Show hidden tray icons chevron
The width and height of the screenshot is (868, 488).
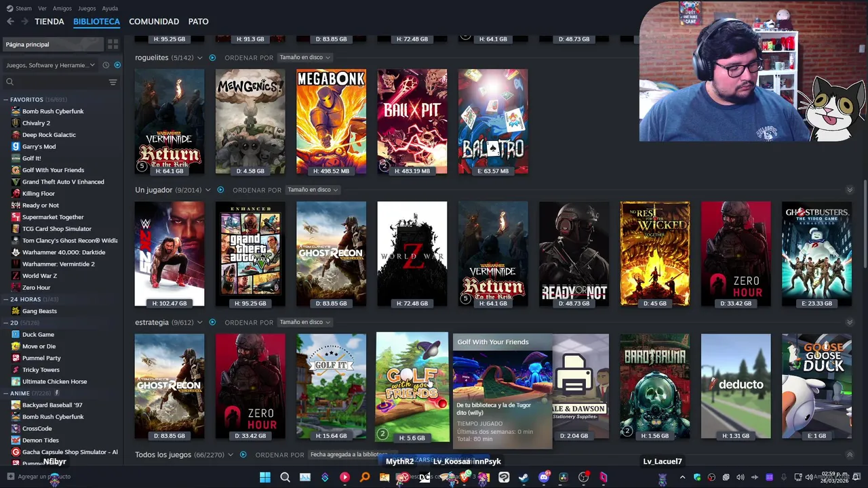click(682, 477)
